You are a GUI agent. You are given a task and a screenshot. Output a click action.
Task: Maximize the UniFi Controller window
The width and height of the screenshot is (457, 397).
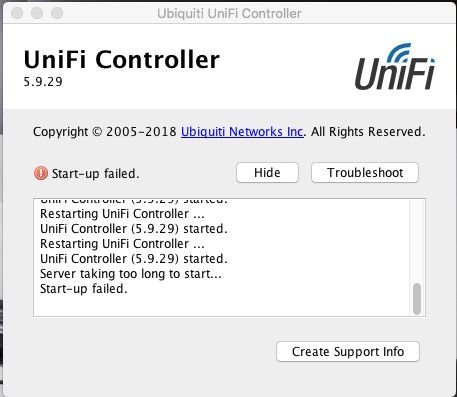[x=57, y=13]
